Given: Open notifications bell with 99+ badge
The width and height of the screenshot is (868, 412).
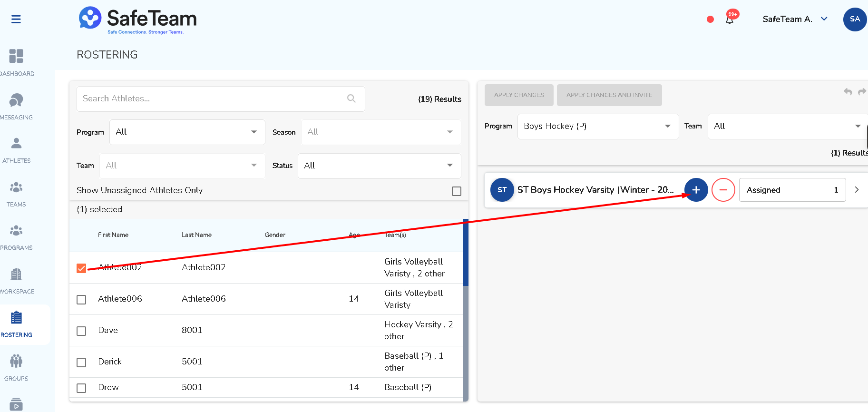Looking at the screenshot, I should (x=730, y=19).
